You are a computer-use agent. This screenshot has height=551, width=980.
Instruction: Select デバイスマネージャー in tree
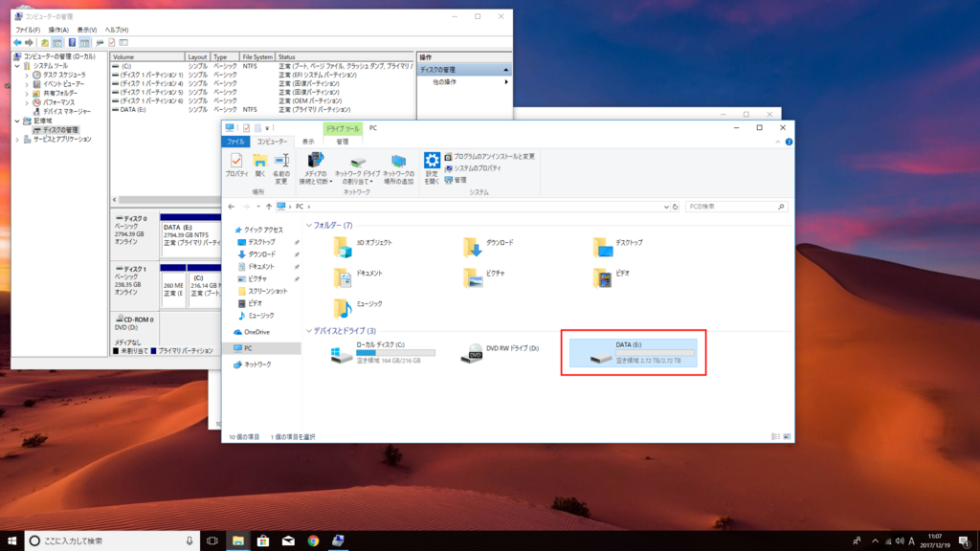click(61, 111)
